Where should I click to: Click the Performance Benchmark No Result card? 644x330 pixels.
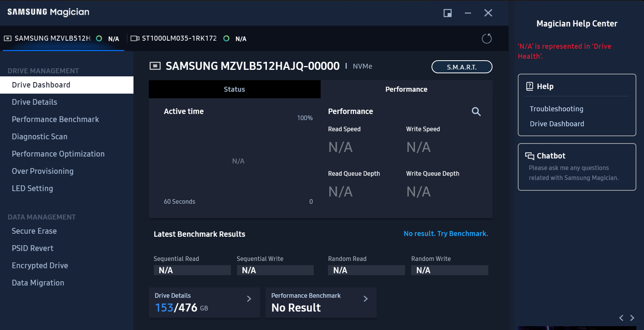click(321, 302)
